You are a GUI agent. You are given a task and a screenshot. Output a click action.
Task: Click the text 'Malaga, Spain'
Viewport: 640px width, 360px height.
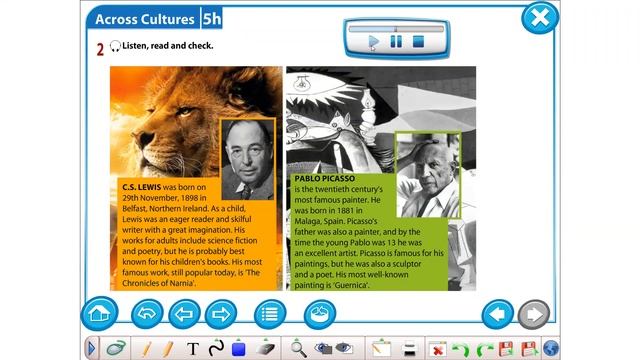pyautogui.click(x=319, y=221)
